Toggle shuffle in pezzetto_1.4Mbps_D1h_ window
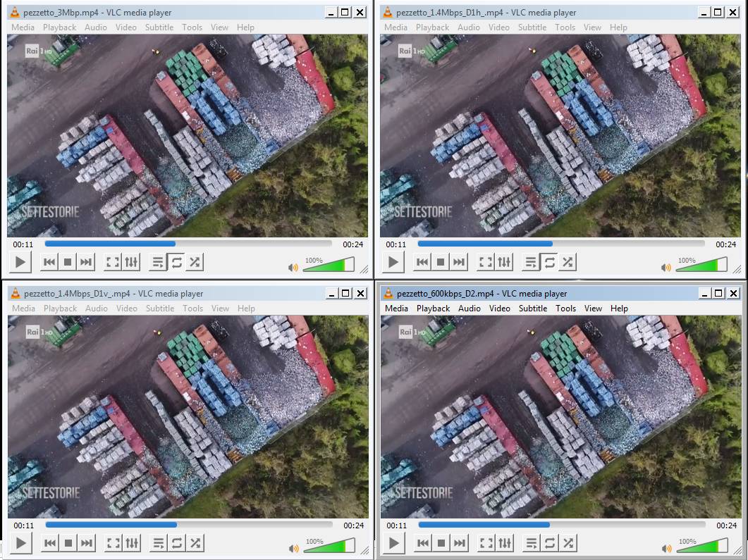The width and height of the screenshot is (748, 560). [x=568, y=262]
